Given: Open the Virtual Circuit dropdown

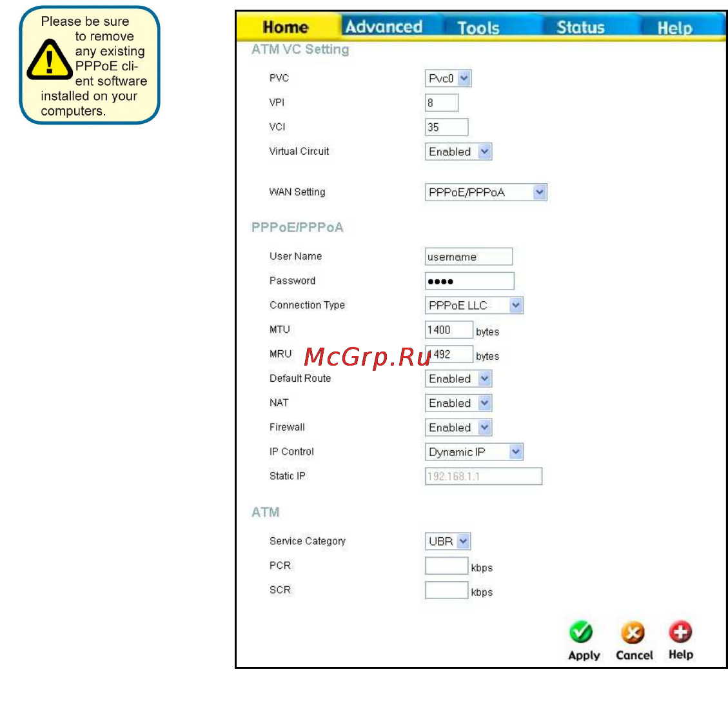Looking at the screenshot, I should coord(458,152).
